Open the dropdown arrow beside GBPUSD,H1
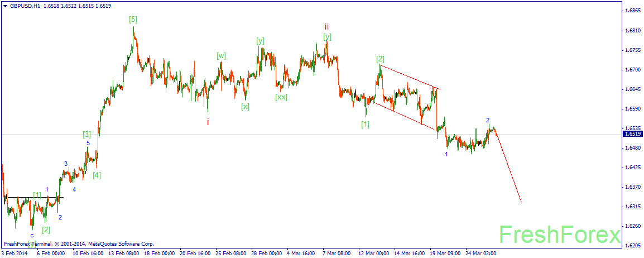Image resolution: width=644 pixels, height=258 pixels. pyautogui.click(x=4, y=6)
